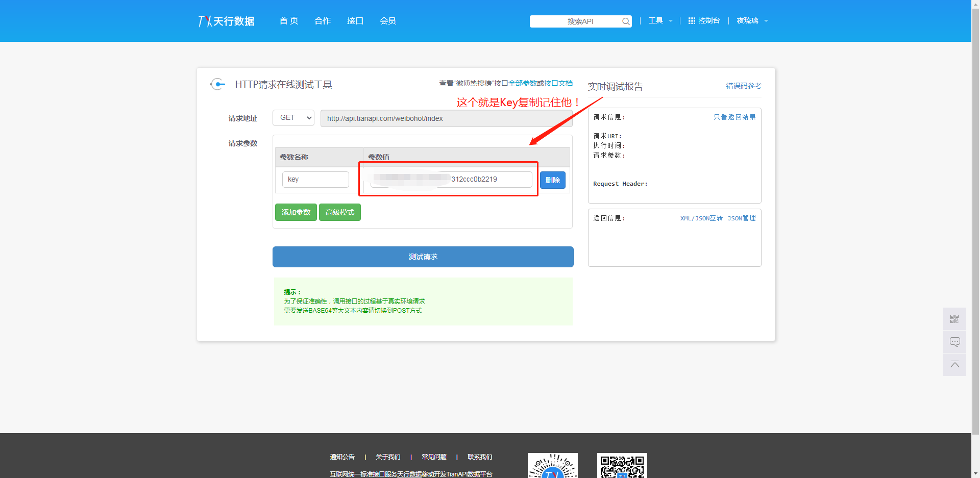980x478 pixels.
Task: Click the search magnifier icon
Action: tap(626, 21)
